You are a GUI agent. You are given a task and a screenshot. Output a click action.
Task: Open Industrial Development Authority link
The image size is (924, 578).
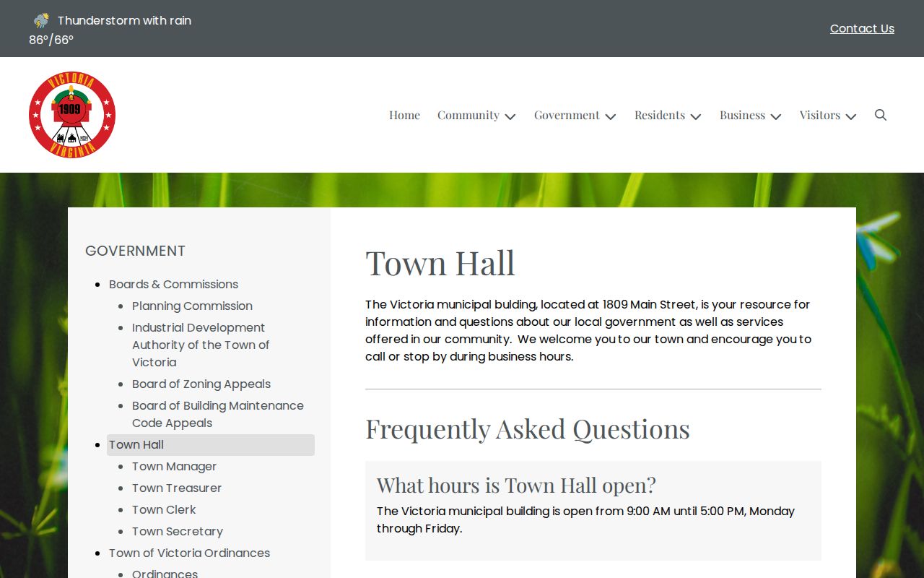[201, 345]
